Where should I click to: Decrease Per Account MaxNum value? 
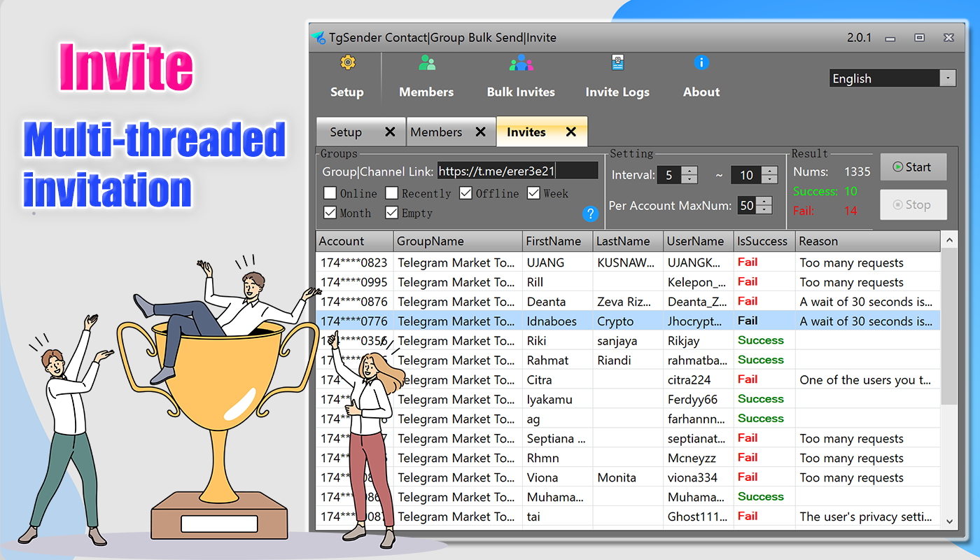pyautogui.click(x=764, y=209)
